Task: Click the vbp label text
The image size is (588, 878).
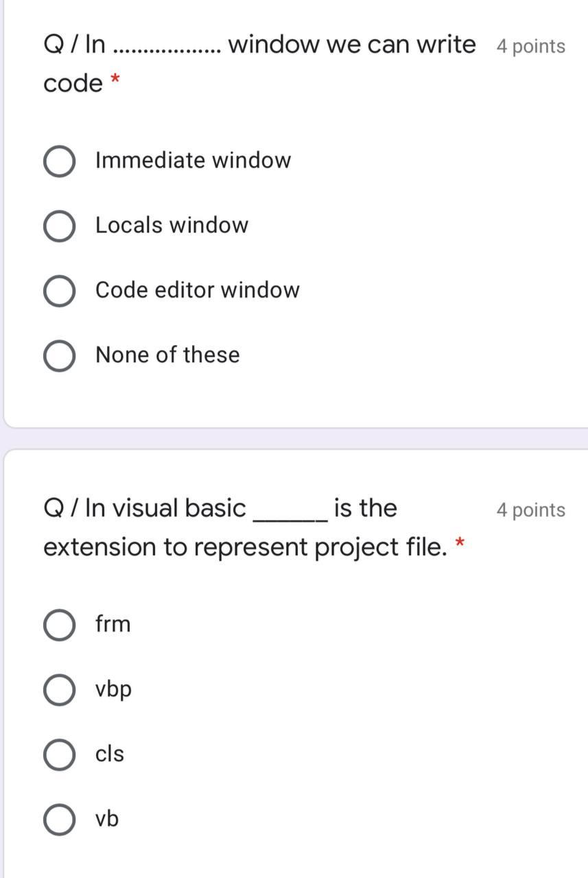Action: [114, 689]
